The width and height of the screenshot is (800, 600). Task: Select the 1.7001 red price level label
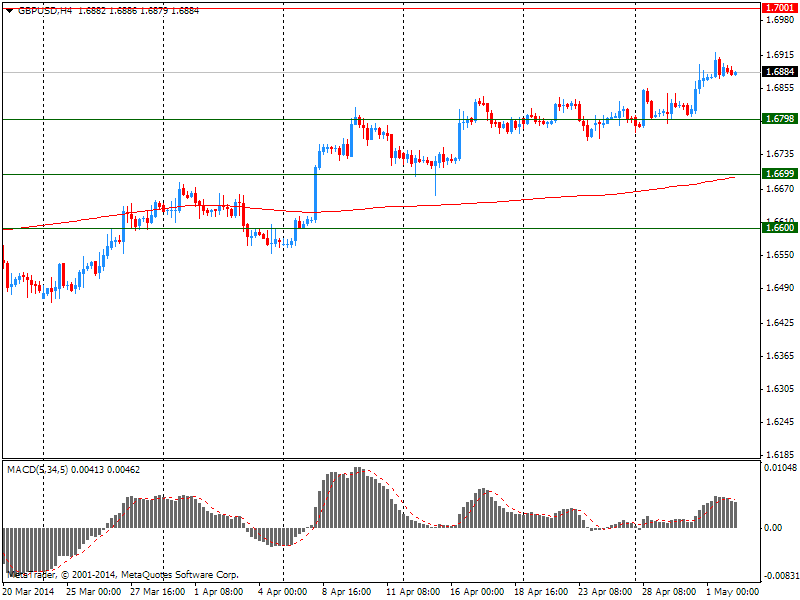pyautogui.click(x=780, y=8)
